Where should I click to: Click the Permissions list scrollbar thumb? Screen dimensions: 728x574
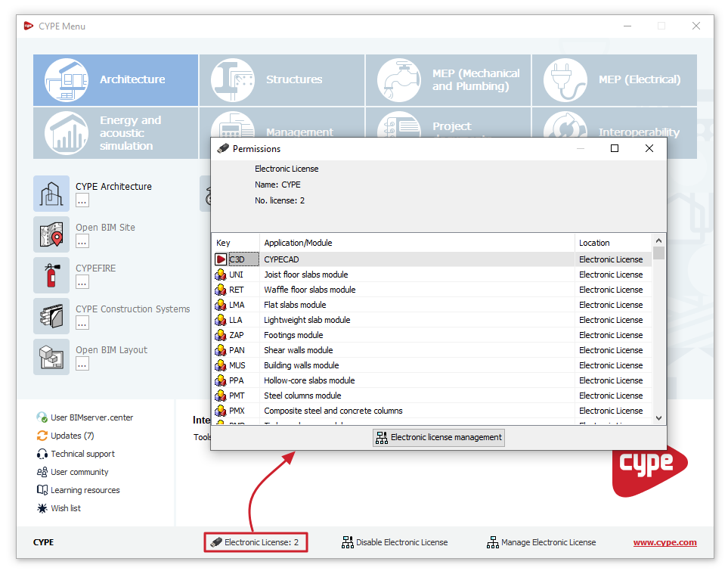(x=658, y=253)
